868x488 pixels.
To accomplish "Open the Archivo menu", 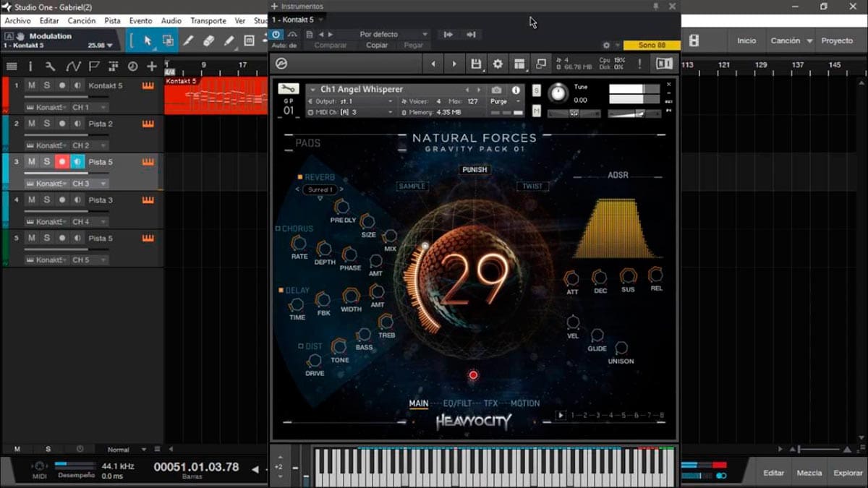I will pyautogui.click(x=18, y=21).
